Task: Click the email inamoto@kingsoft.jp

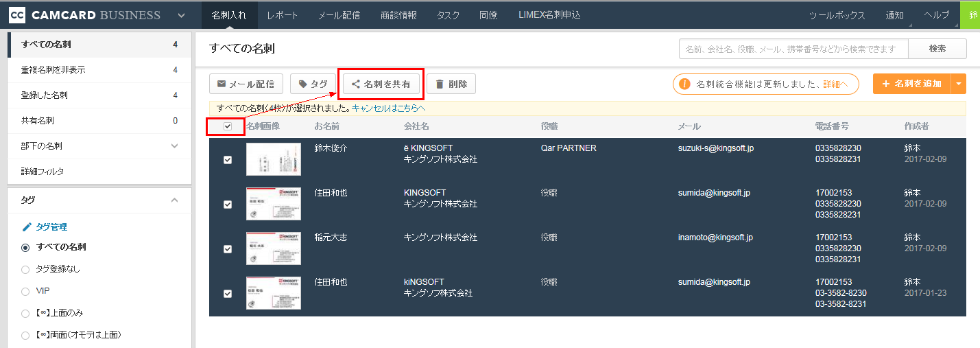Action: [715, 237]
